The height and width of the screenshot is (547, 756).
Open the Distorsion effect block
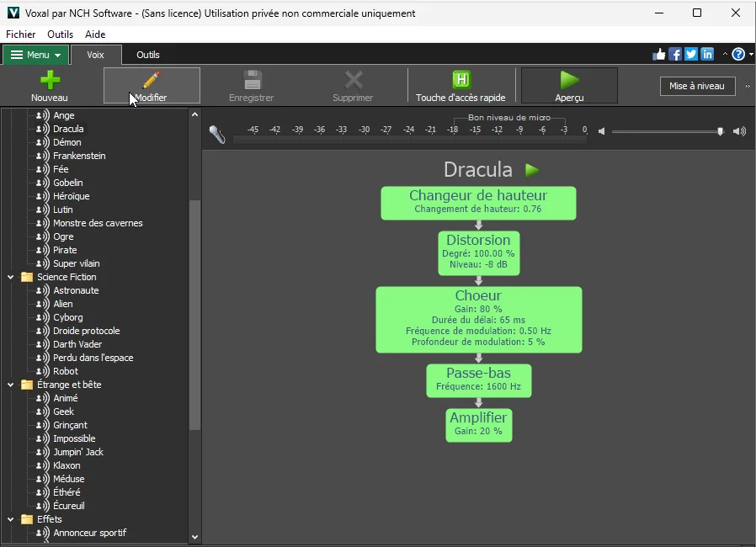(478, 252)
